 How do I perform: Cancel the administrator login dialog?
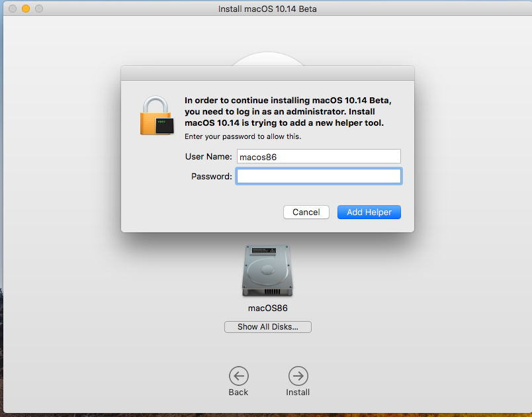tap(306, 212)
